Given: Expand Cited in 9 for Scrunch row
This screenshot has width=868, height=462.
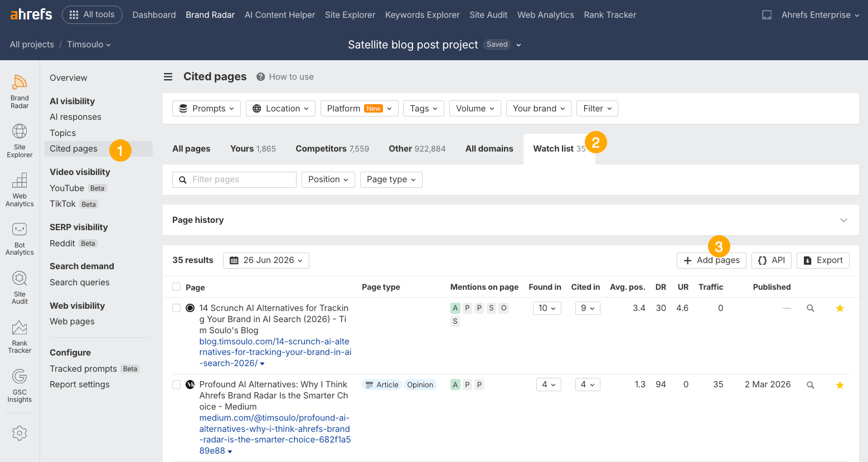Looking at the screenshot, I should pyautogui.click(x=588, y=308).
